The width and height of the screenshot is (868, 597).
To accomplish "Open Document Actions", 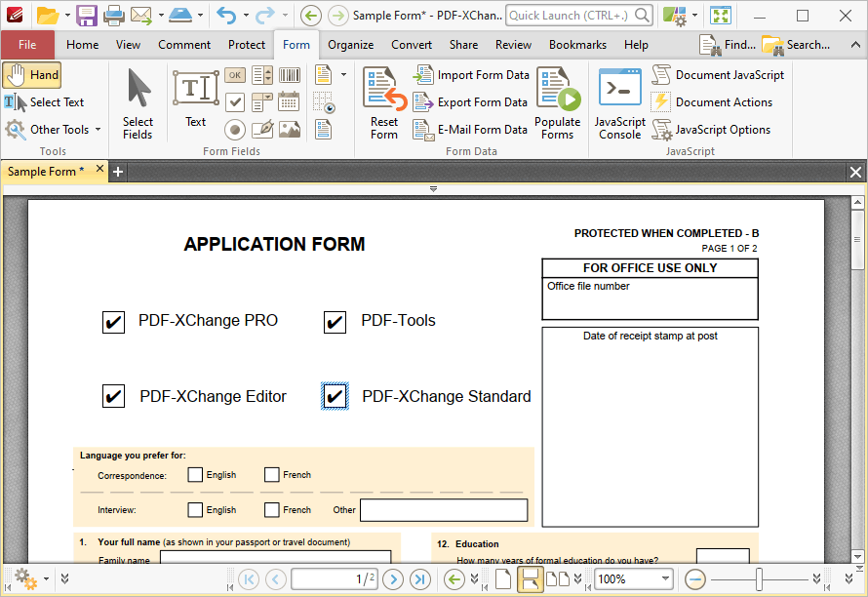I will tap(712, 102).
